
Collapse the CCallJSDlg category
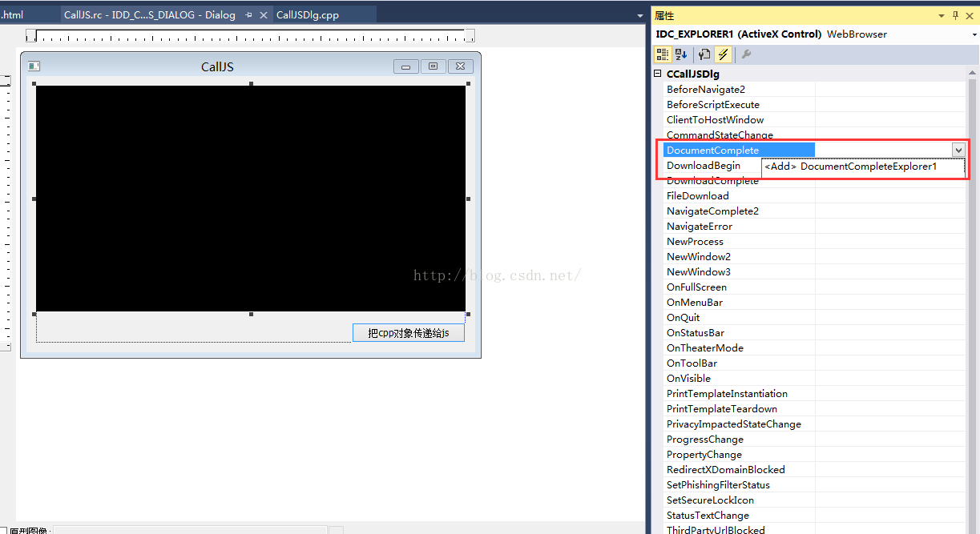[658, 74]
